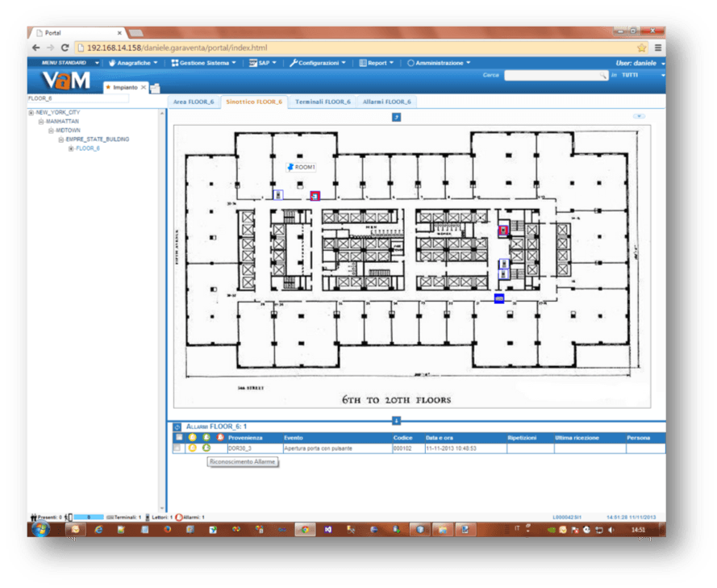Screen dimensions: 717x588
Task: Open the TUTTI search filter dropdown
Action: click(662, 75)
